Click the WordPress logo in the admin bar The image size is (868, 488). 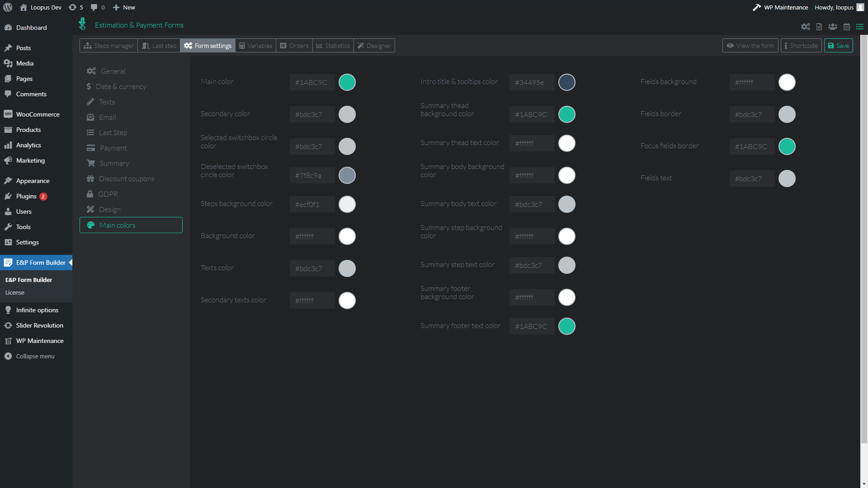[x=8, y=7]
